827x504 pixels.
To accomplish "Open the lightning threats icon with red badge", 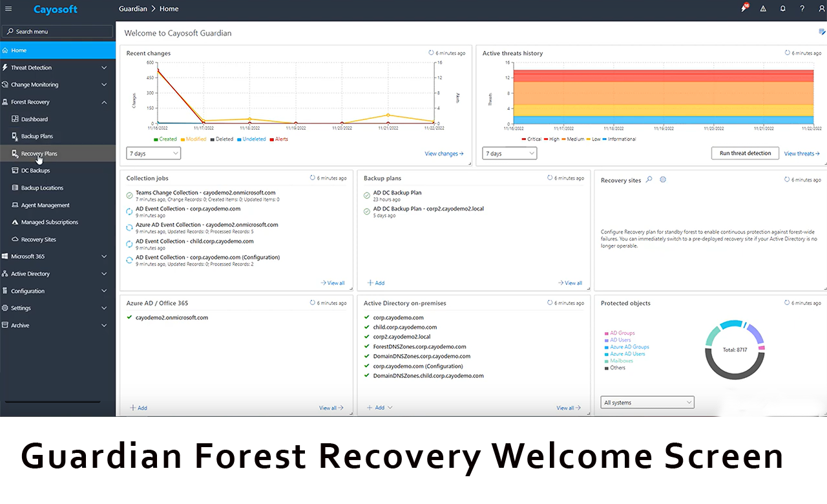I will pyautogui.click(x=745, y=8).
